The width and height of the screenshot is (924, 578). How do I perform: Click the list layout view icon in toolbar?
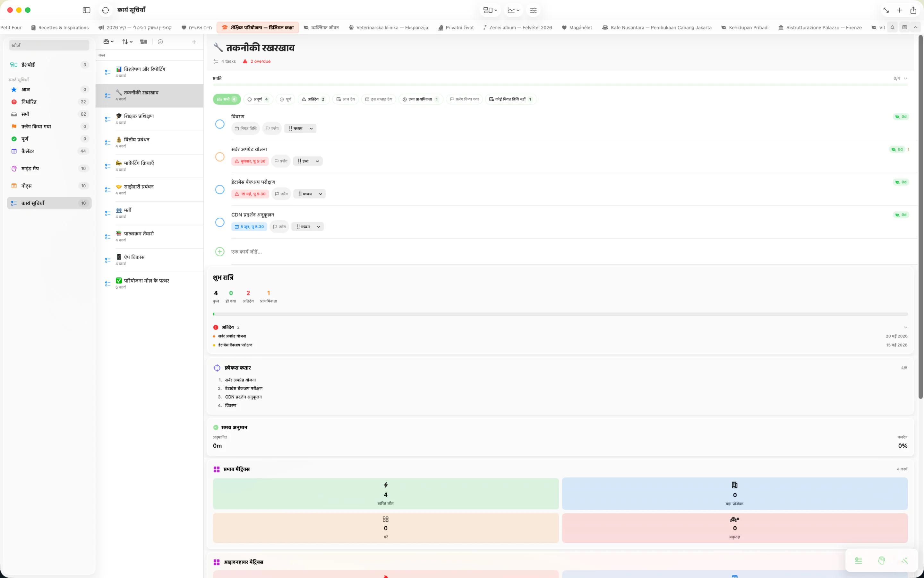[143, 42]
